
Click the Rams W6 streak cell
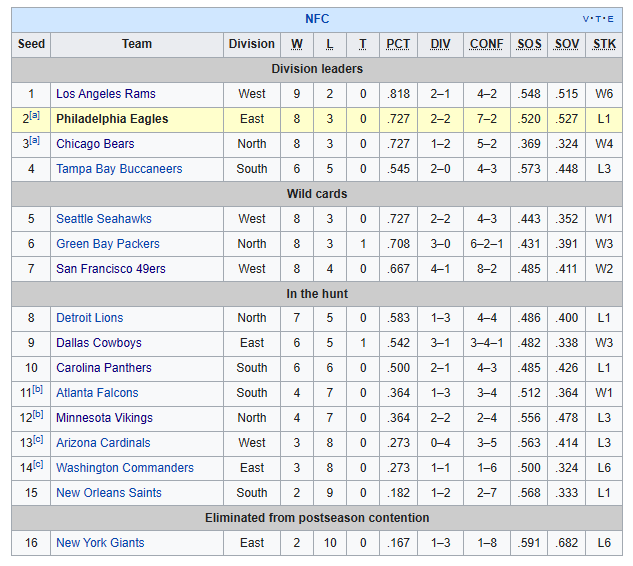(604, 94)
